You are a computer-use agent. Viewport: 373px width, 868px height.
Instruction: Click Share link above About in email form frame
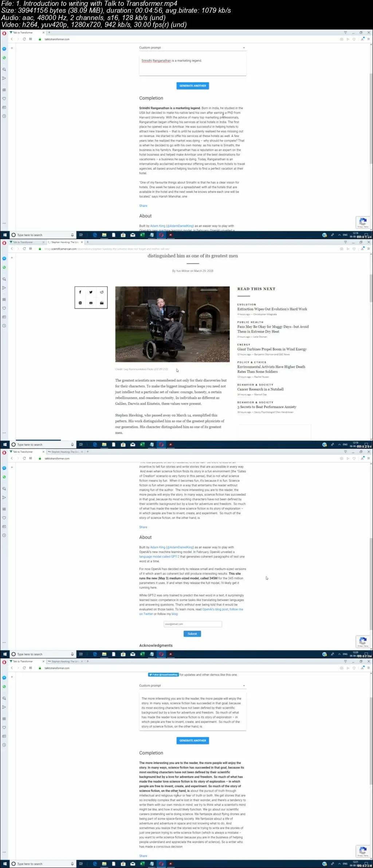click(x=143, y=527)
